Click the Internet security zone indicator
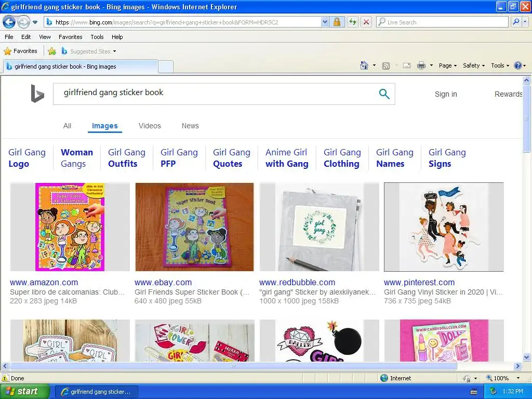The width and height of the screenshot is (532, 399). [x=395, y=378]
